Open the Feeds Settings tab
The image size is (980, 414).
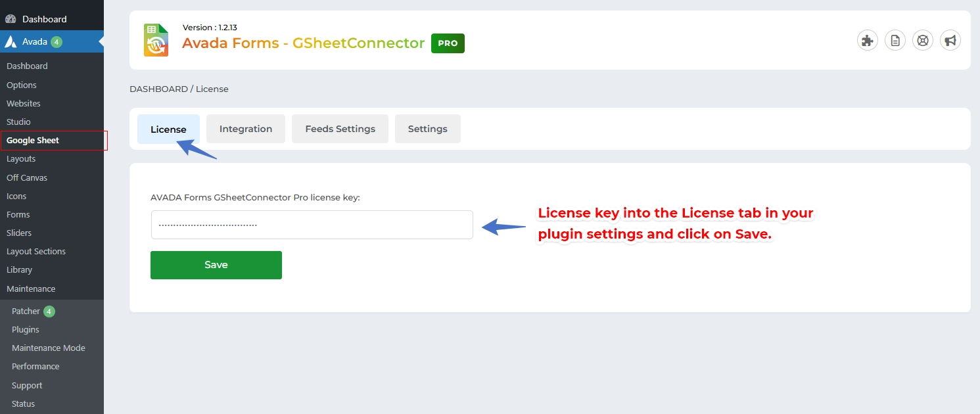340,129
